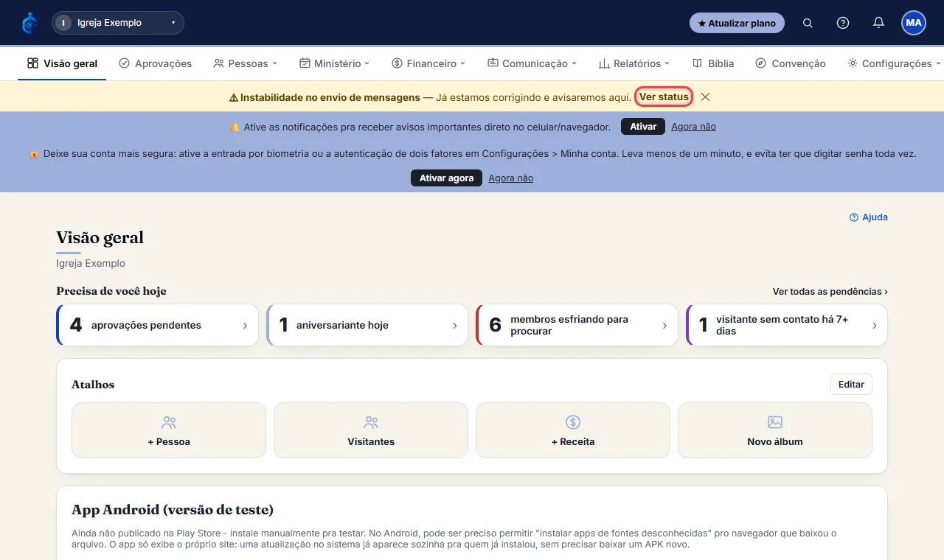
Task: Click the App Android (versão de teste) heading
Action: click(173, 510)
